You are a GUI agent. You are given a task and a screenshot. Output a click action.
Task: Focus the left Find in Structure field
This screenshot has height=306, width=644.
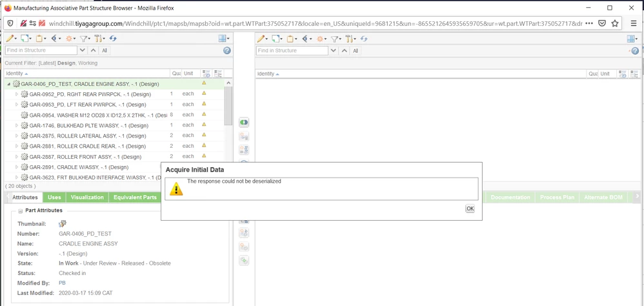click(x=41, y=50)
